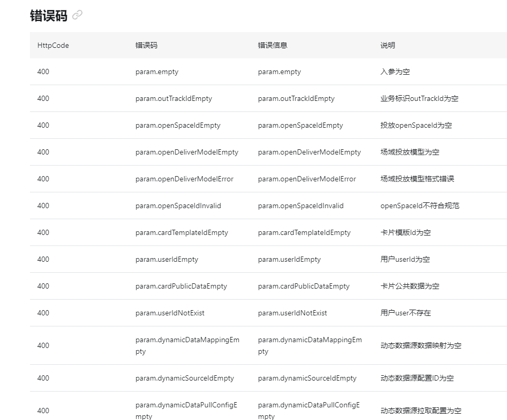Select error message cell param.empty

click(x=279, y=71)
